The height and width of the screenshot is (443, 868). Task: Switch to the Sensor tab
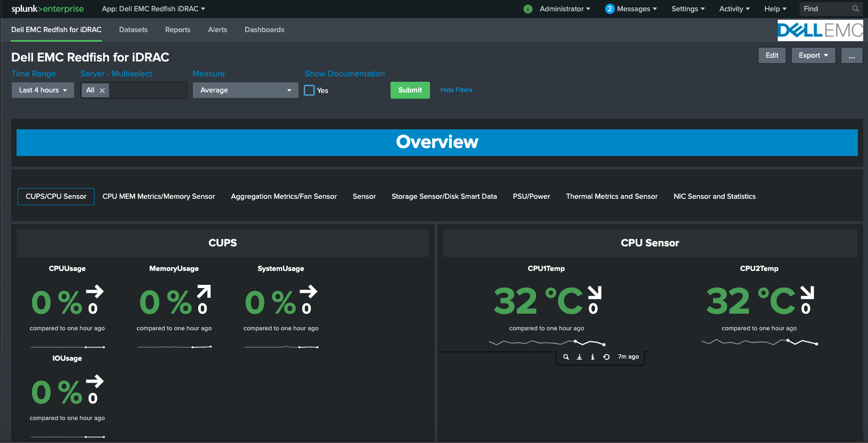(364, 197)
